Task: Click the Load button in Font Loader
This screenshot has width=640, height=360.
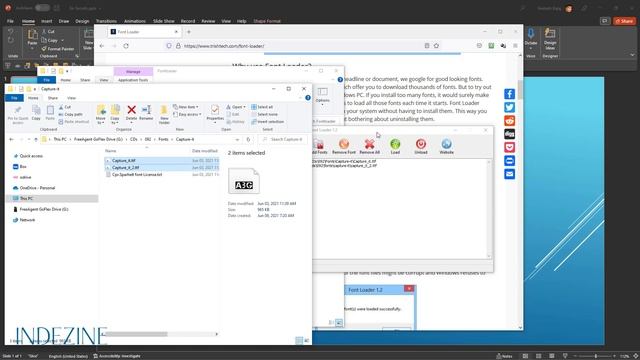Action: point(395,146)
